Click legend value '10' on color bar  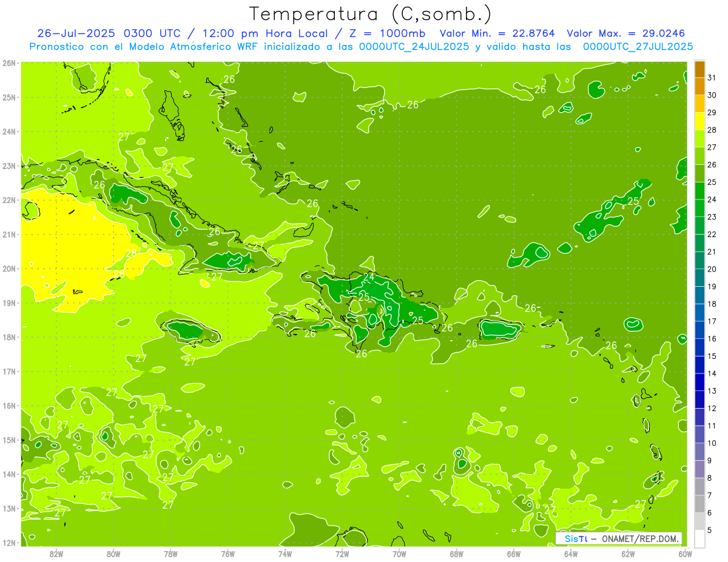[x=712, y=443]
